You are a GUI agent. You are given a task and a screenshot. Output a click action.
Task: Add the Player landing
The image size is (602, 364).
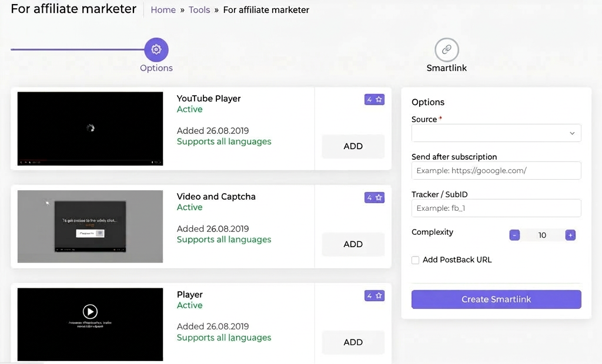(353, 342)
